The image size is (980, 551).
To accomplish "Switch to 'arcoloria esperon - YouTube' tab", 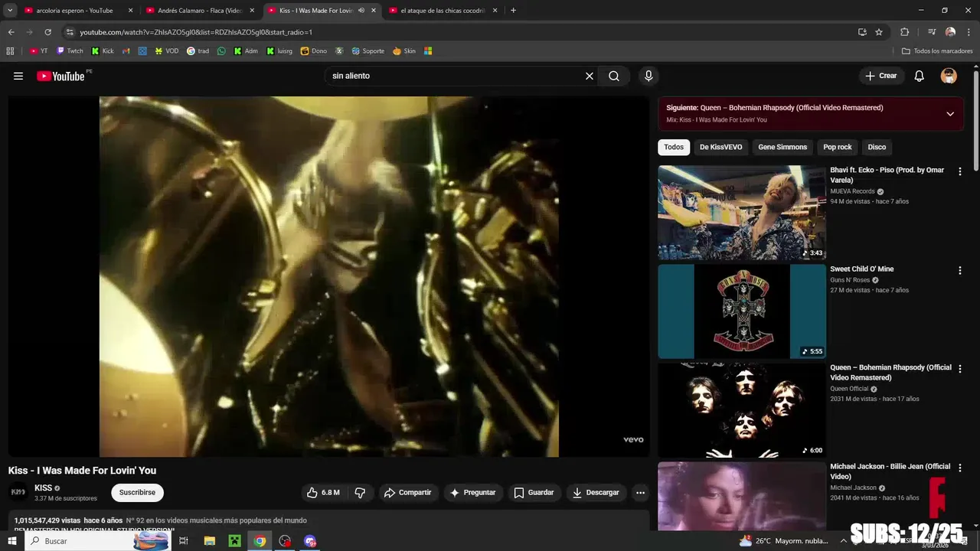I will (x=80, y=11).
